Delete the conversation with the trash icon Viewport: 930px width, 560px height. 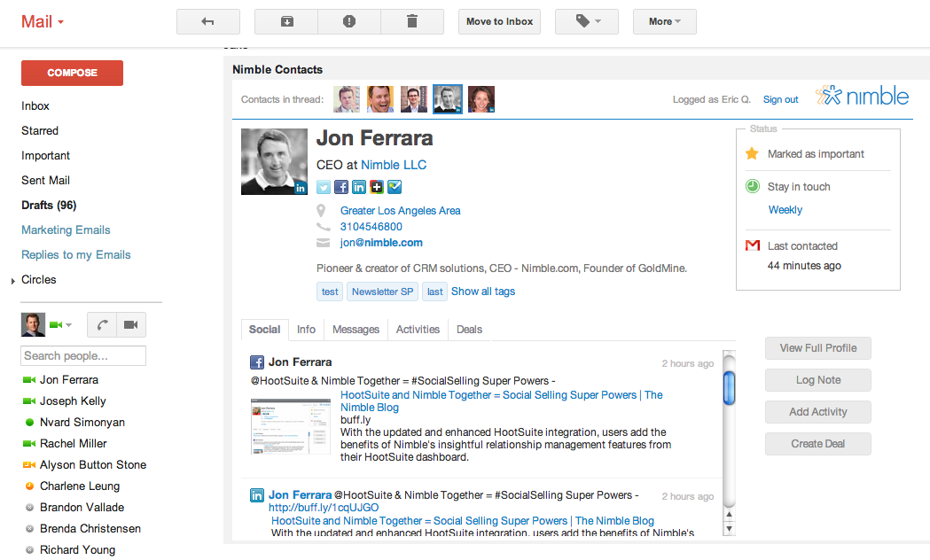pos(412,21)
